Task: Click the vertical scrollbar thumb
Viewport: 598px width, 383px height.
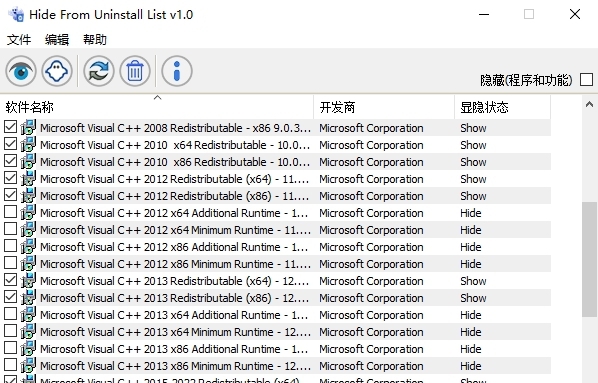Action: click(x=590, y=259)
